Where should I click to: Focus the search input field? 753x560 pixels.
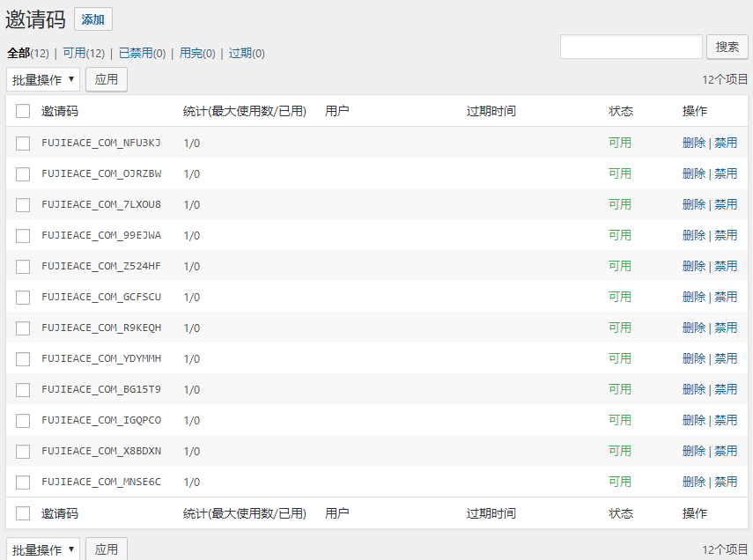[x=631, y=47]
